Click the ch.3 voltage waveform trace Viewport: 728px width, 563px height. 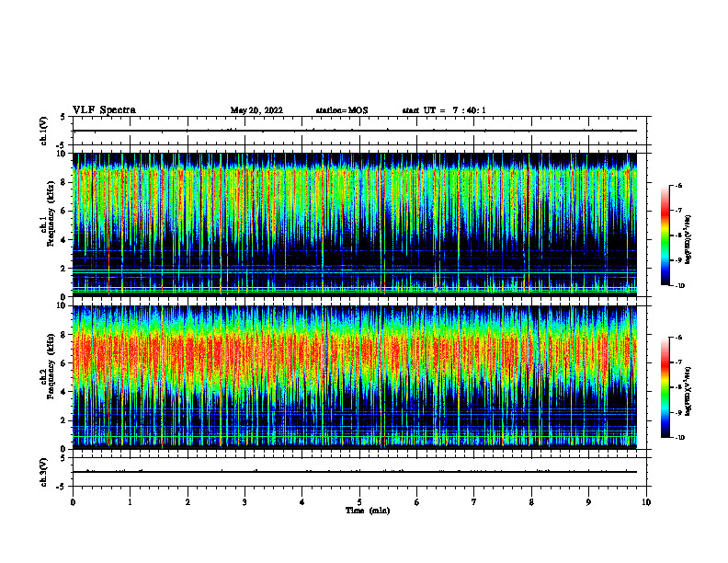point(355,472)
